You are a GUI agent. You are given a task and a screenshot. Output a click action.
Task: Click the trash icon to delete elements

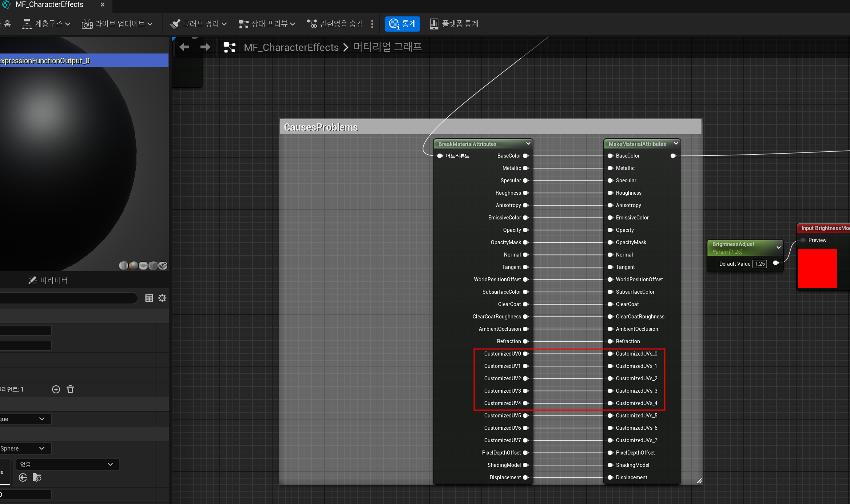70,389
